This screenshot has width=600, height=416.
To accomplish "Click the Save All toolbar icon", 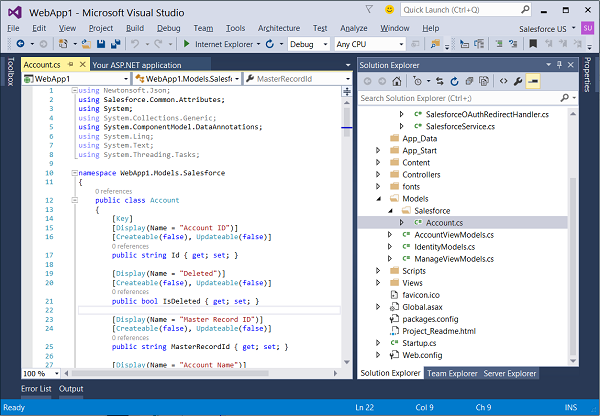I will (116, 44).
